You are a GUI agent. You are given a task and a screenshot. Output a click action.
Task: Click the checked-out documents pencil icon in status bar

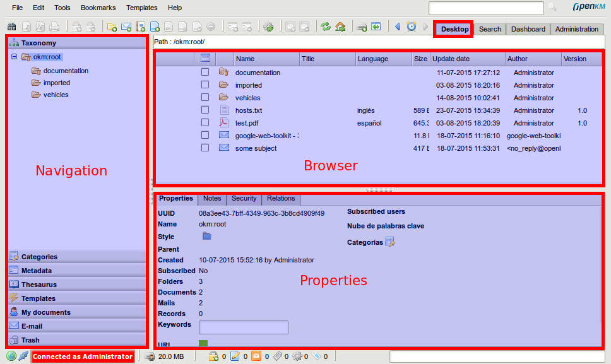click(235, 356)
